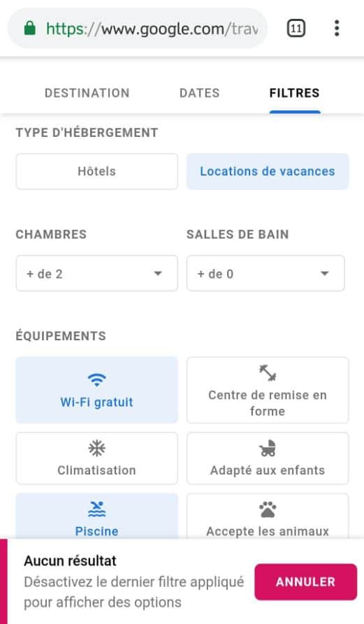Tap the snowflake Climatisation icon
364x624 pixels.
point(96,449)
